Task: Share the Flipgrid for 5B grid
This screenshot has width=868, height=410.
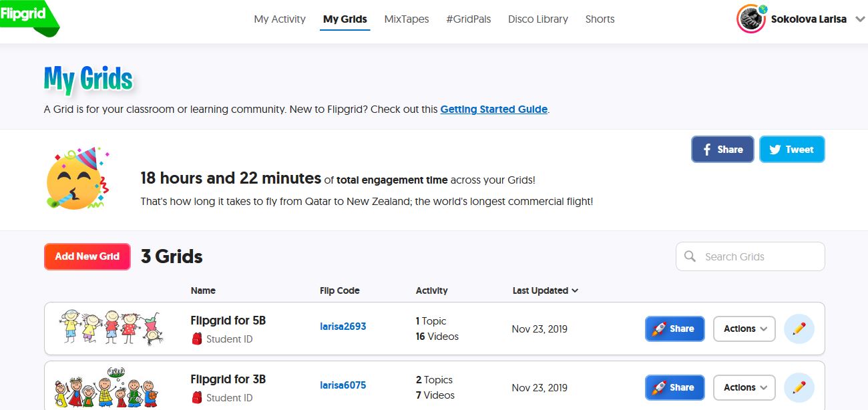Action: [674, 329]
